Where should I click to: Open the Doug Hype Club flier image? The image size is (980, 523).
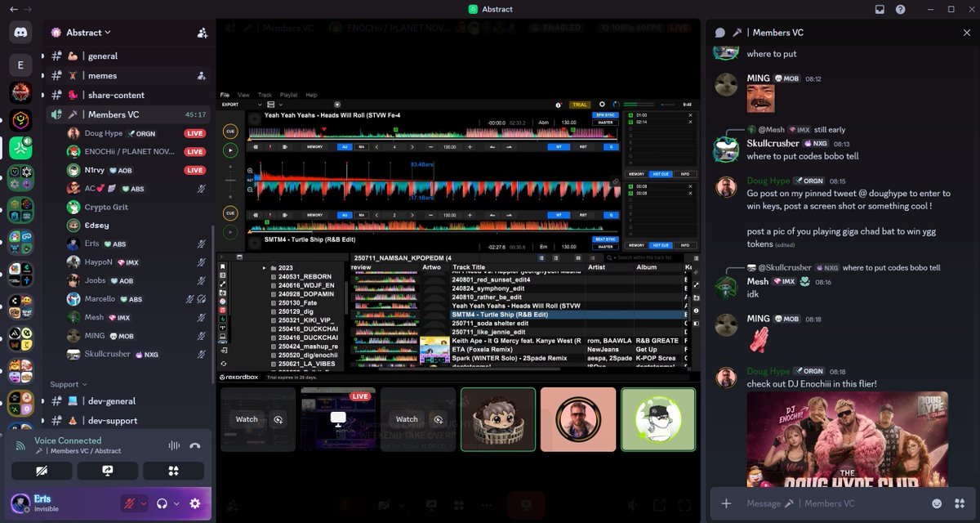click(x=847, y=440)
